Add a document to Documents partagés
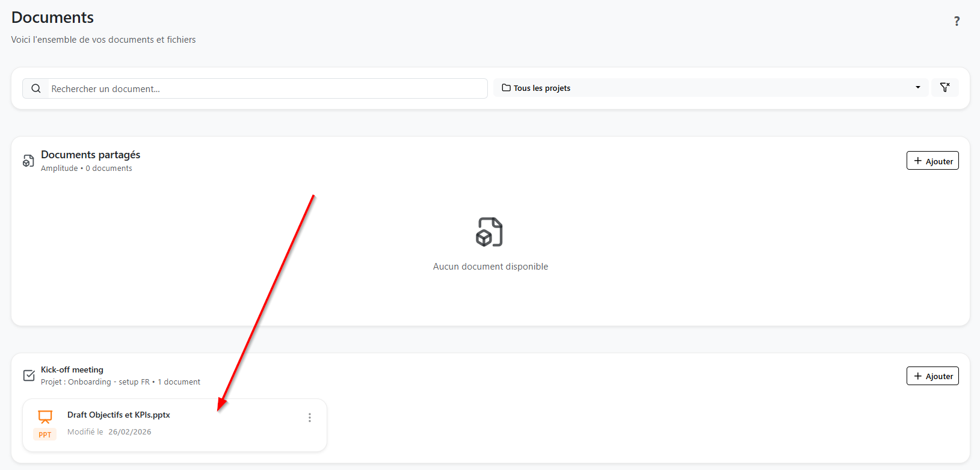The width and height of the screenshot is (980, 470). pos(932,161)
